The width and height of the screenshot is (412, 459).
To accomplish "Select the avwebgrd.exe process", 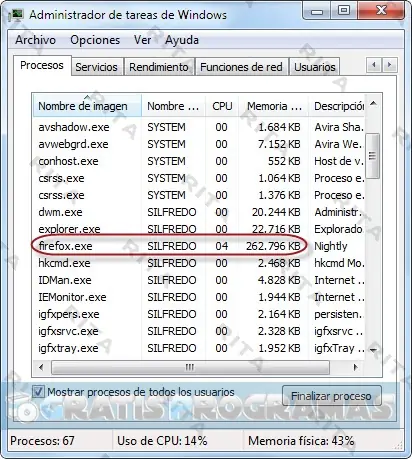I will (199, 144).
